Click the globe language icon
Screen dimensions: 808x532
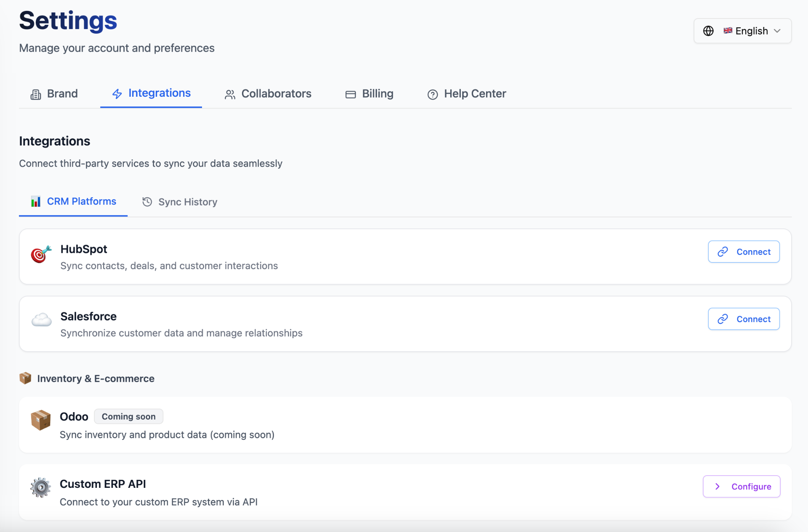click(x=708, y=31)
